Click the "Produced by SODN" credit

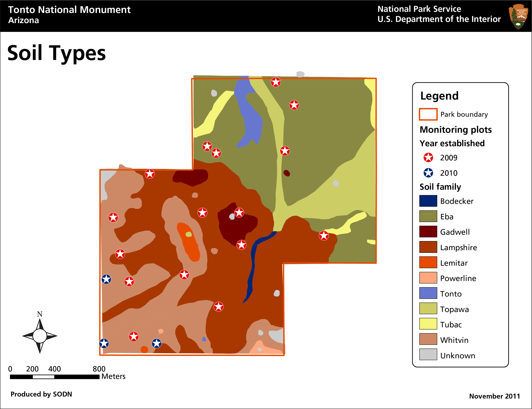tap(41, 394)
